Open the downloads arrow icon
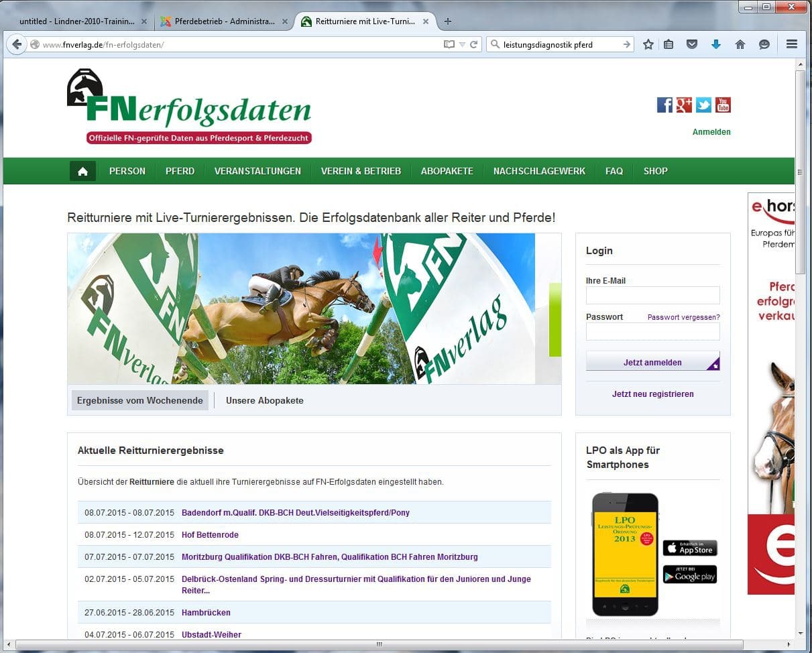812x653 pixels. click(716, 45)
